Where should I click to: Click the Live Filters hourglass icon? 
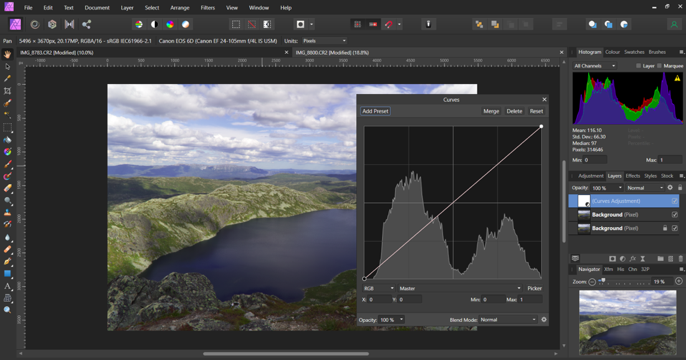click(x=643, y=259)
